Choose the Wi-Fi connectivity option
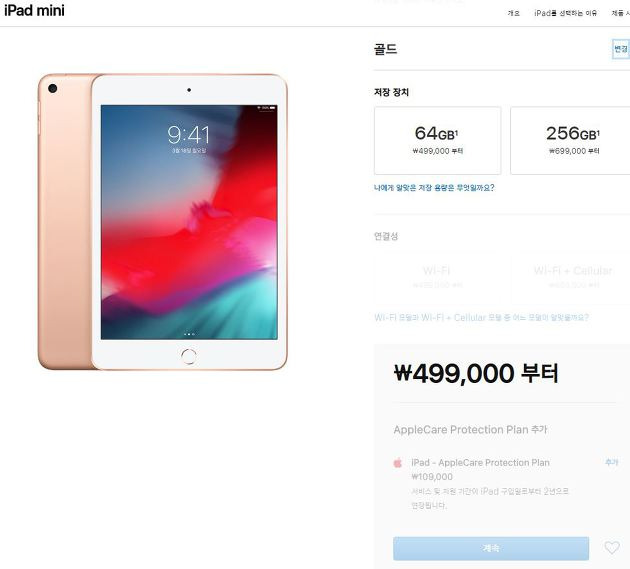The width and height of the screenshot is (630, 569). click(x=438, y=277)
